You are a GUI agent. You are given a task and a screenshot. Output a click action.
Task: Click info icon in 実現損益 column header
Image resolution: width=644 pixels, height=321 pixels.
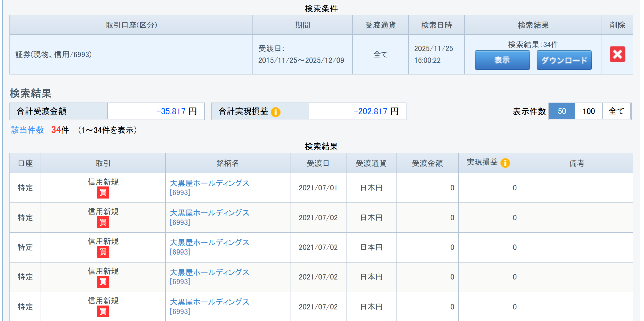point(505,163)
